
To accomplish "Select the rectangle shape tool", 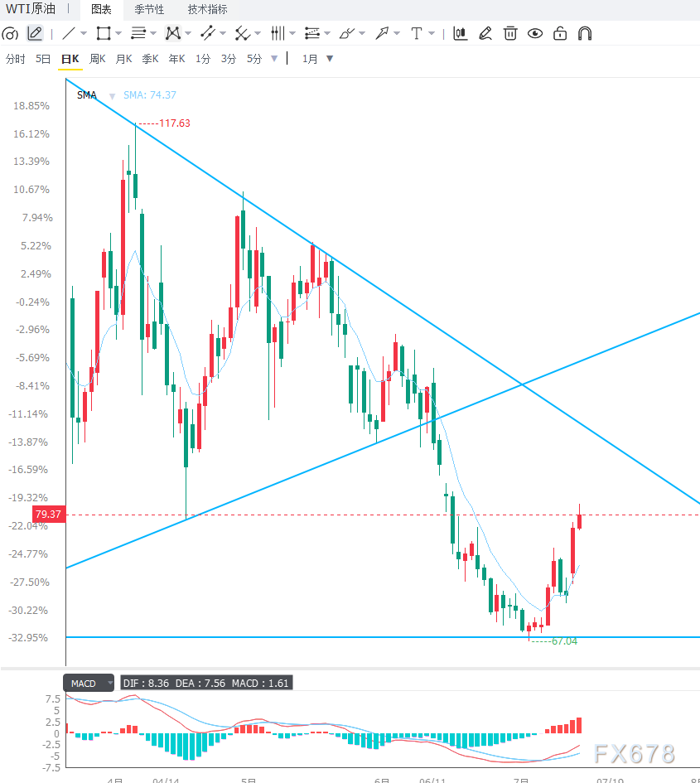I will [x=104, y=33].
